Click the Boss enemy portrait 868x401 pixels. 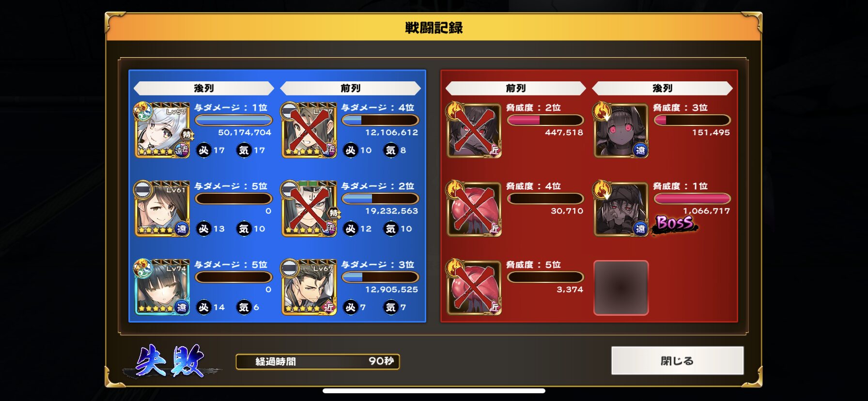(x=621, y=209)
